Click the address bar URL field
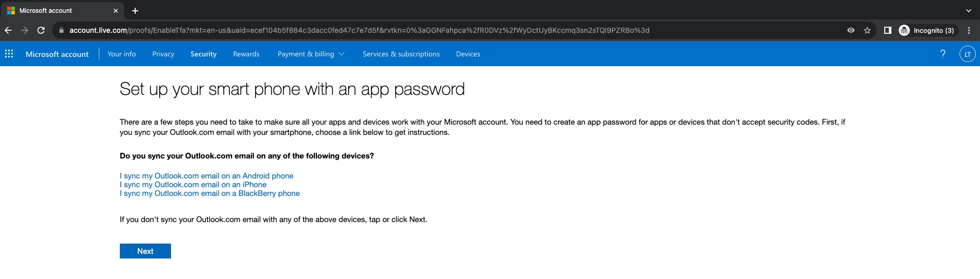 pos(358,30)
